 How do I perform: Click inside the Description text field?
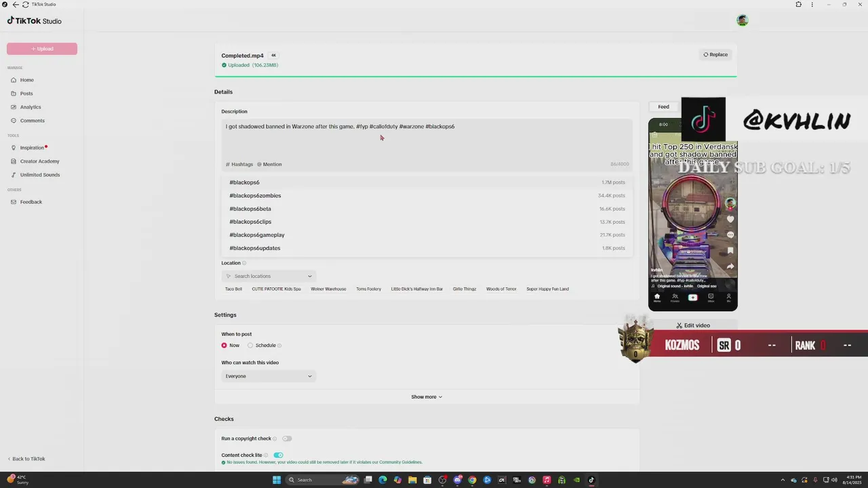click(427, 139)
